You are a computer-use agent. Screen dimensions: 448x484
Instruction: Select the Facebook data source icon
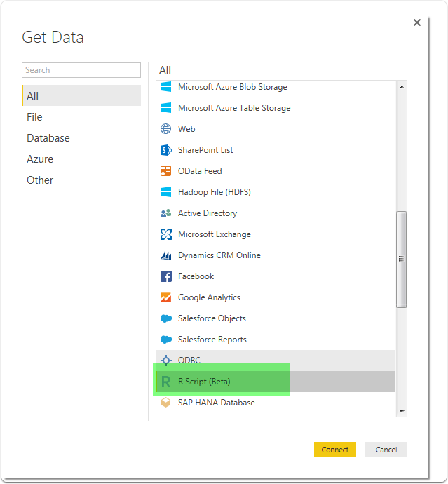(166, 276)
